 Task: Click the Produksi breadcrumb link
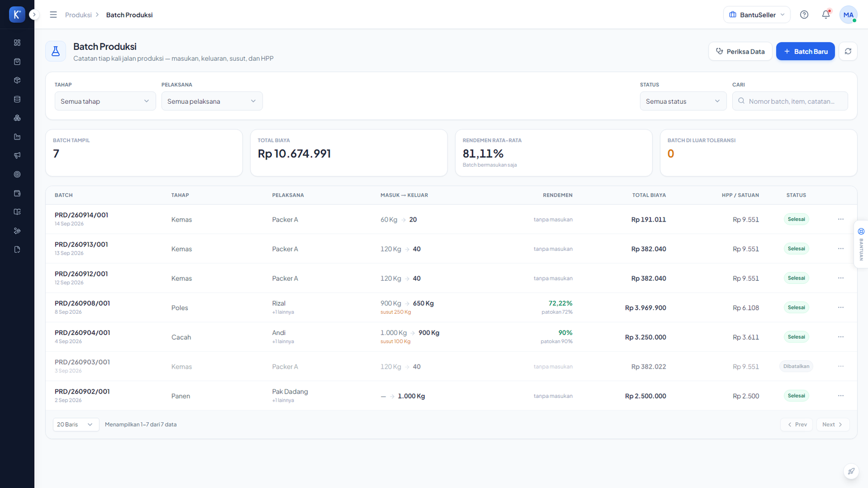[78, 15]
